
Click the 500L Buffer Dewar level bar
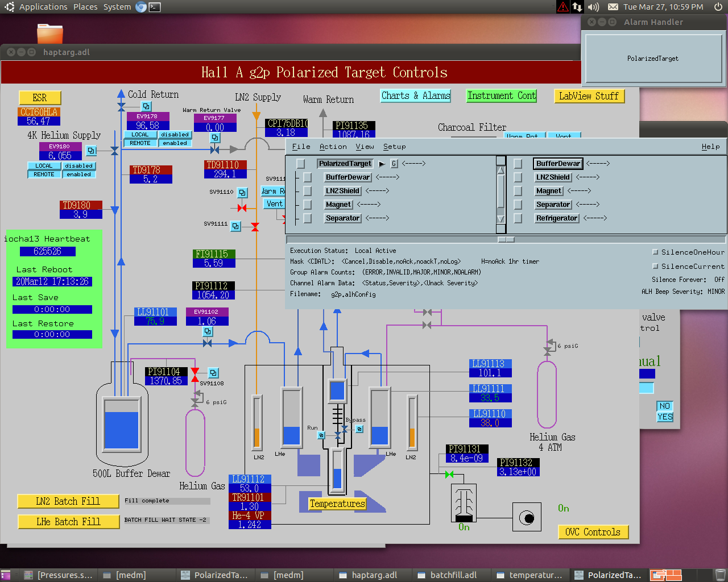pyautogui.click(x=121, y=424)
